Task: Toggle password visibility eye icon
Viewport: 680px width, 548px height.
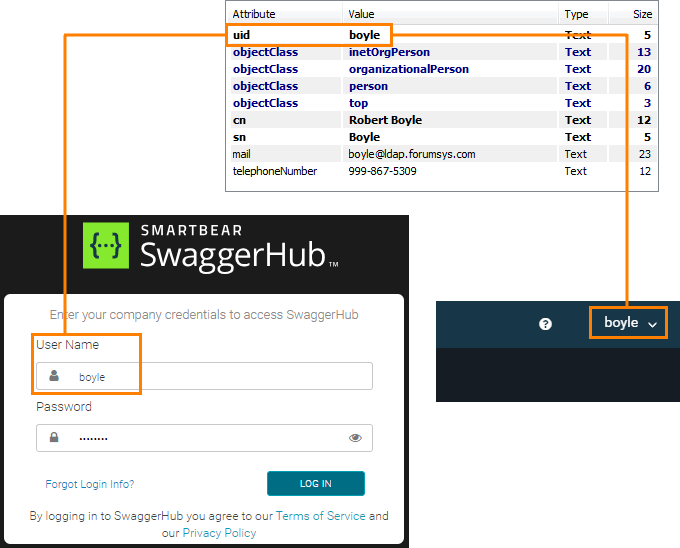Action: pyautogui.click(x=355, y=438)
